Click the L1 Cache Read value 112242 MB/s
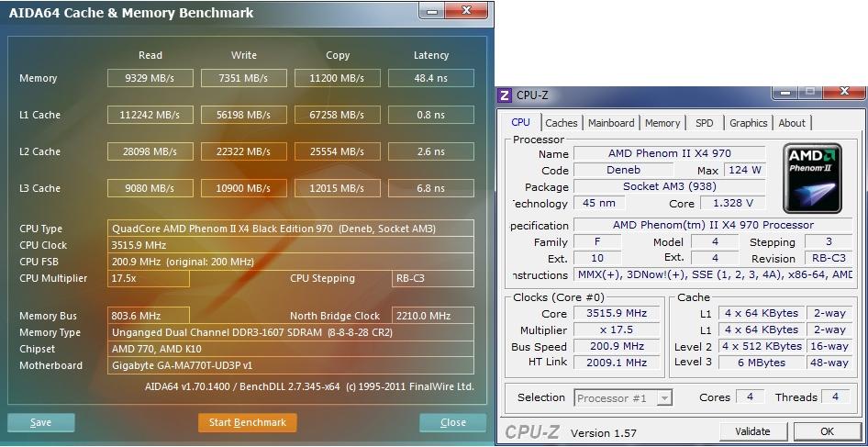This screenshot has width=868, height=447. [150, 115]
